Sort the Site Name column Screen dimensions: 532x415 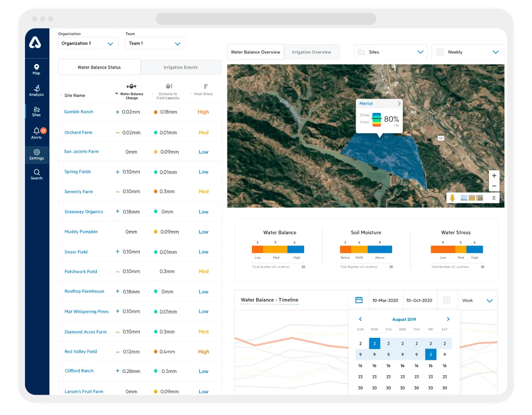click(x=74, y=95)
